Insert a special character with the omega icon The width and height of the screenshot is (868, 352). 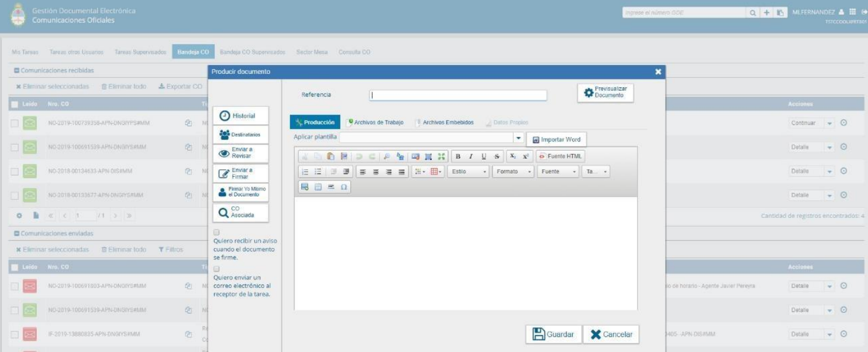click(344, 187)
